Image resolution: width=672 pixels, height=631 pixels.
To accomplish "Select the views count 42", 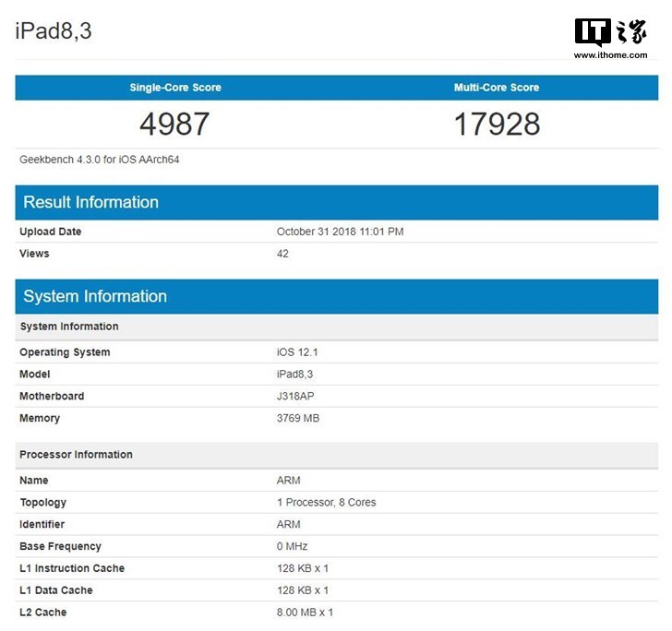I will coord(282,254).
